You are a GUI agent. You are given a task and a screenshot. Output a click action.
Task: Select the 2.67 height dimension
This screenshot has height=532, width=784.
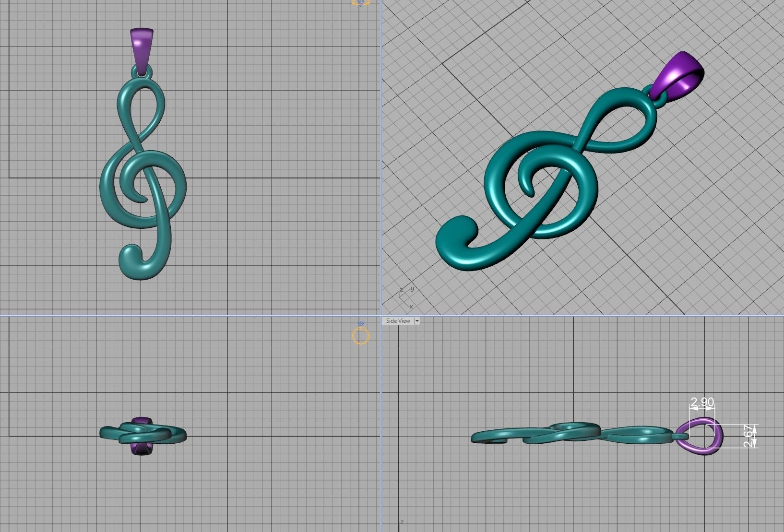(x=749, y=436)
